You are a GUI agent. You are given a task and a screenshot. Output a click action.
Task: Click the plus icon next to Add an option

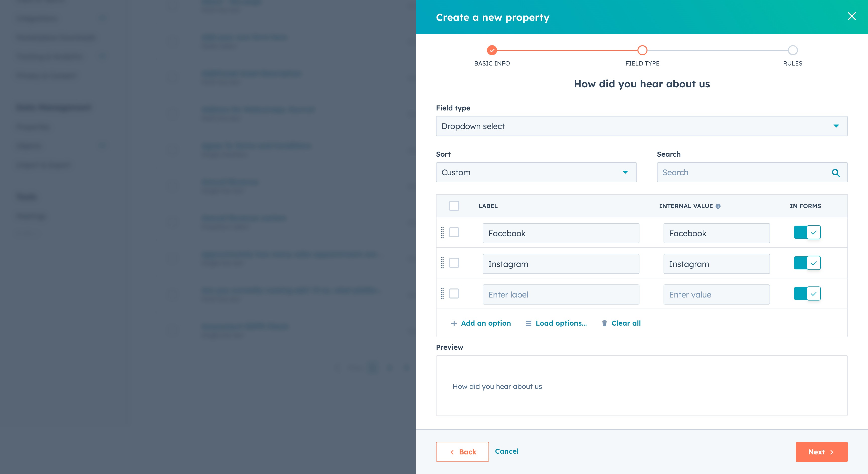click(x=454, y=323)
